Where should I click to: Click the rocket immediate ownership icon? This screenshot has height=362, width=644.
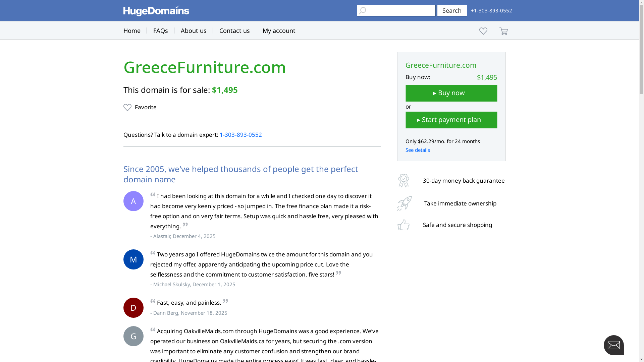point(404,203)
